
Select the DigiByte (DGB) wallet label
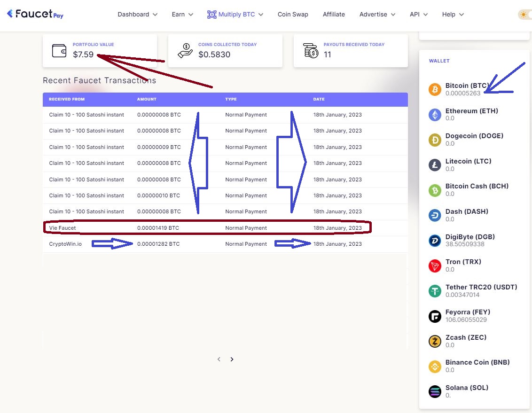click(x=470, y=237)
